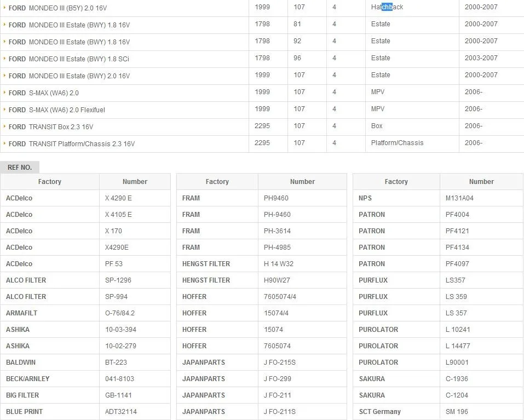This screenshot has height=420, width=524.
Task: Open FORD S-MAX (WA6) 2.0 link
Action: (43, 93)
